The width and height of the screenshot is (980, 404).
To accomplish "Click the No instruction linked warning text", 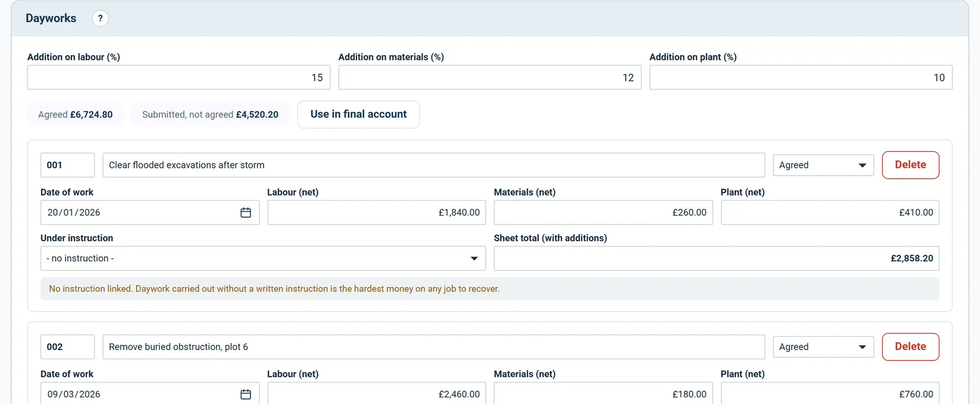I will point(274,289).
